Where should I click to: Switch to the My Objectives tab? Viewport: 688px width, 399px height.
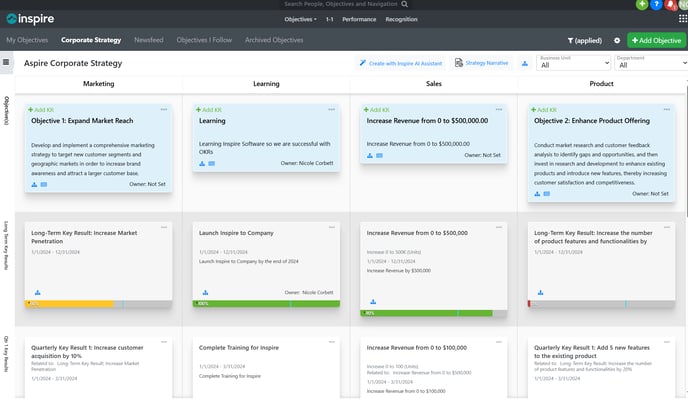tap(27, 40)
